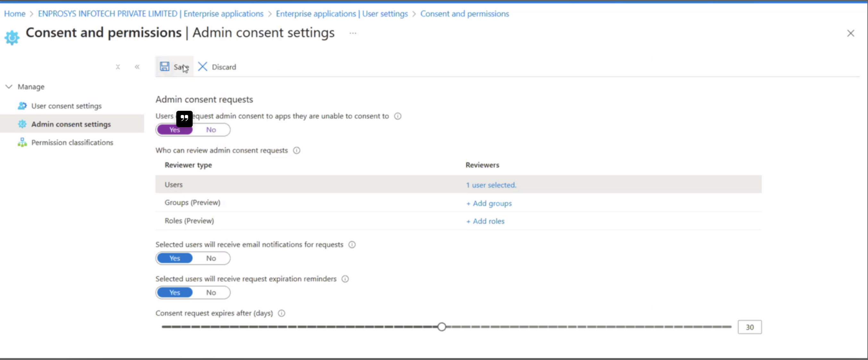Open Admin consent settings menu item
This screenshot has height=360, width=868.
(x=71, y=124)
